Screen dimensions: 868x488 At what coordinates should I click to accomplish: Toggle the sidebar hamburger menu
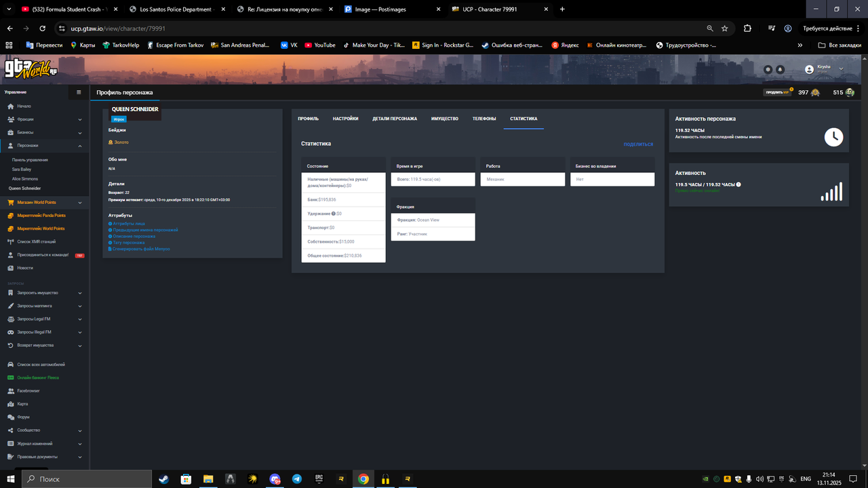(x=79, y=92)
